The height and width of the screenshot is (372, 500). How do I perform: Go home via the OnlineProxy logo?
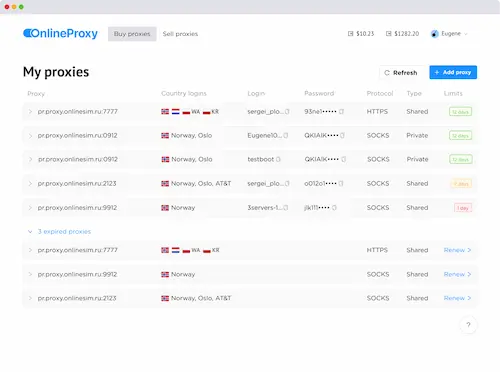pos(60,33)
